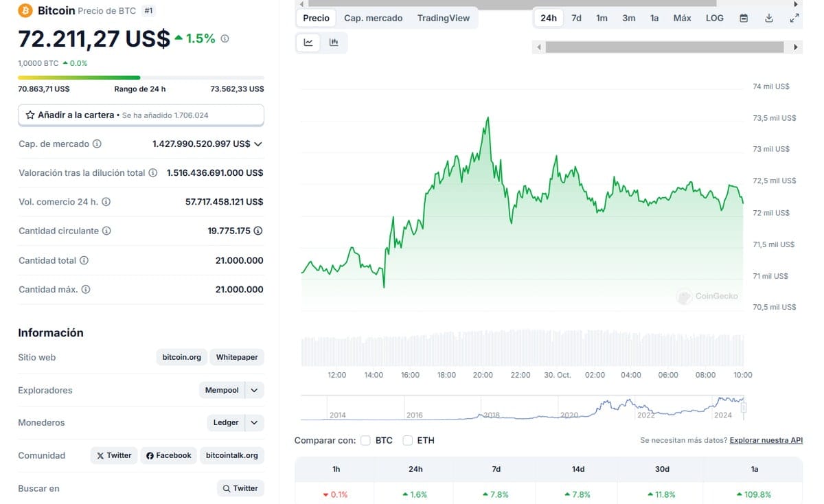824x504 pixels.
Task: Click the top scrollbar left arrow
Action: (302, 3)
